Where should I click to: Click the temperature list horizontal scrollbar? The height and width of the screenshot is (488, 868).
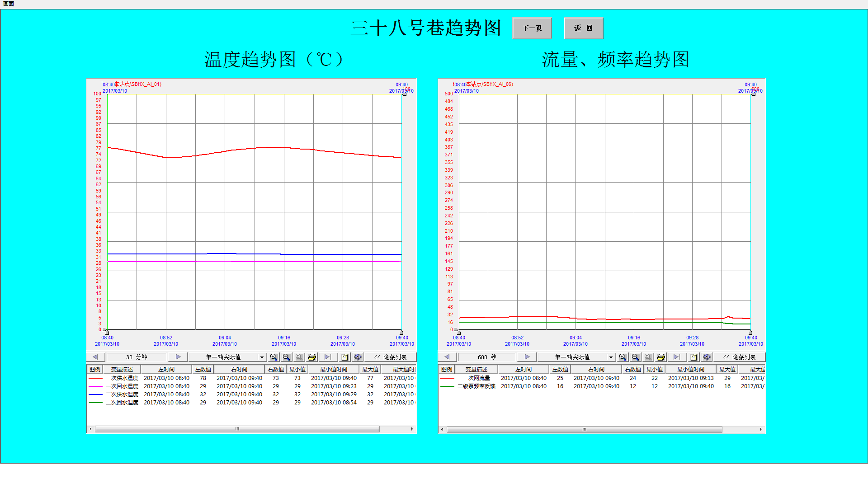pyautogui.click(x=237, y=429)
